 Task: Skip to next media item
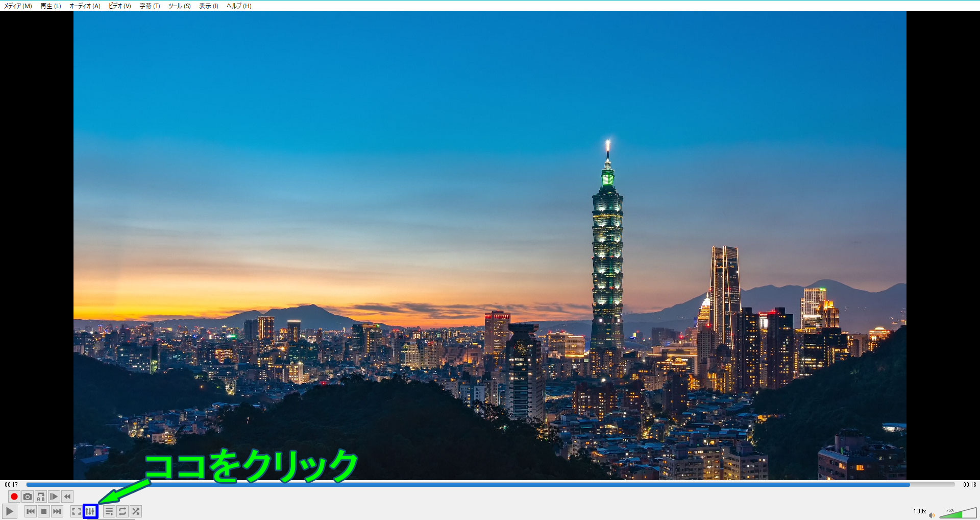57,511
